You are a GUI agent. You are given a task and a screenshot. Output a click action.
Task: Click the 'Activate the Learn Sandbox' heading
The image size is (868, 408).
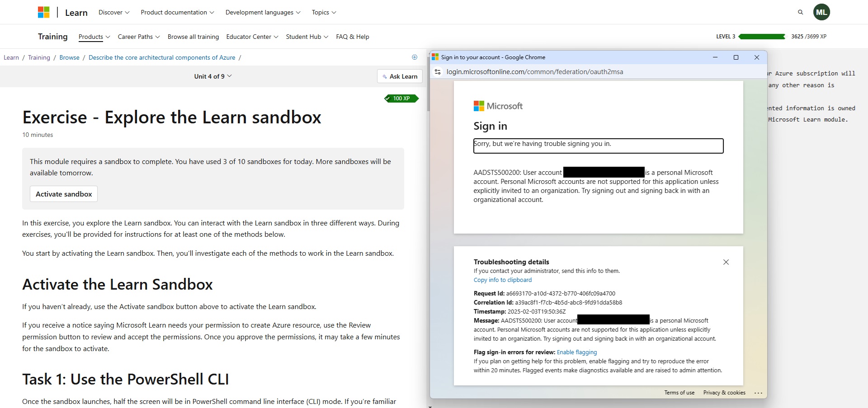point(118,285)
